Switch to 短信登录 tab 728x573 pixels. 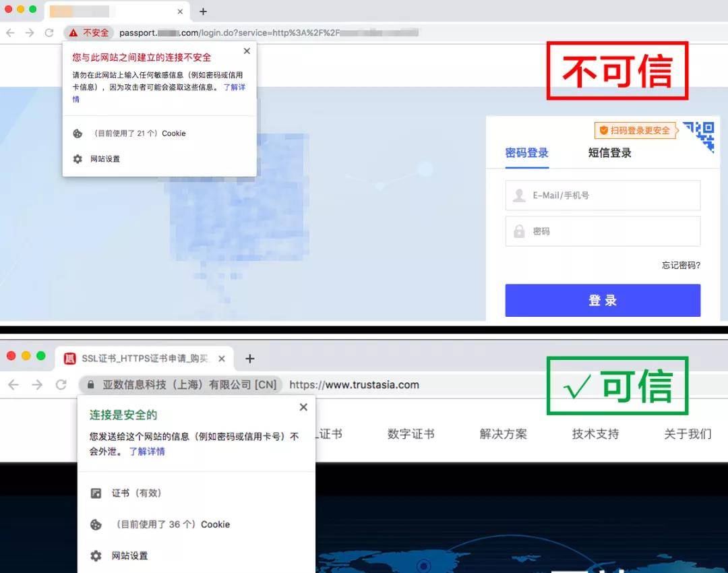pyautogui.click(x=609, y=153)
